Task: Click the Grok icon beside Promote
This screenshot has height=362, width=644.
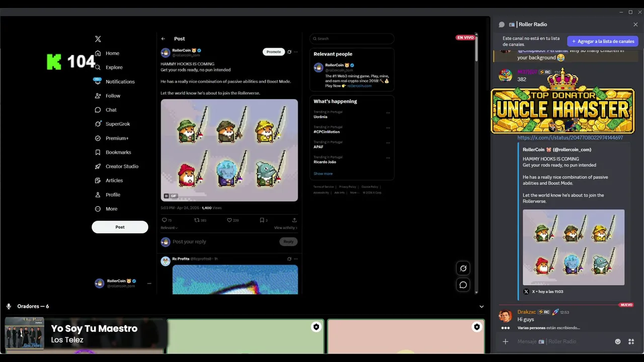Action: point(289,52)
